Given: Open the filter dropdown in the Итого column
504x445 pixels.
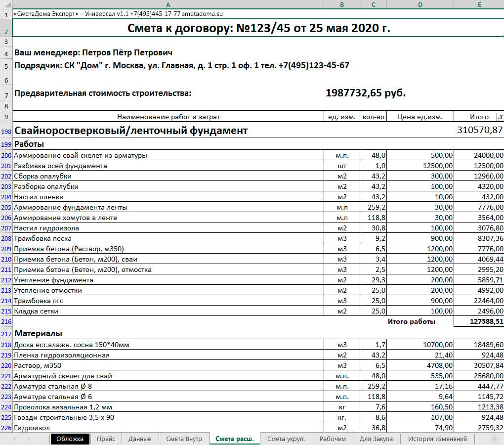Looking at the screenshot, I should pyautogui.click(x=499, y=117).
